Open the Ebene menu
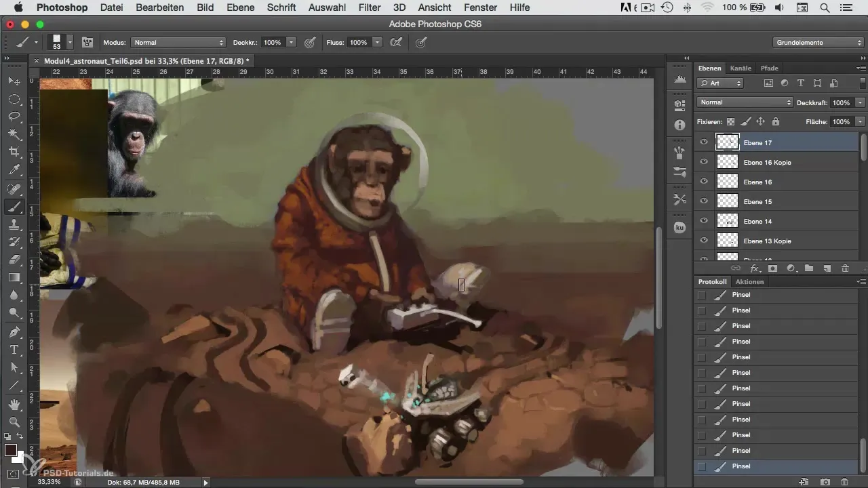Screen dimensions: 868x488 [x=239, y=7]
